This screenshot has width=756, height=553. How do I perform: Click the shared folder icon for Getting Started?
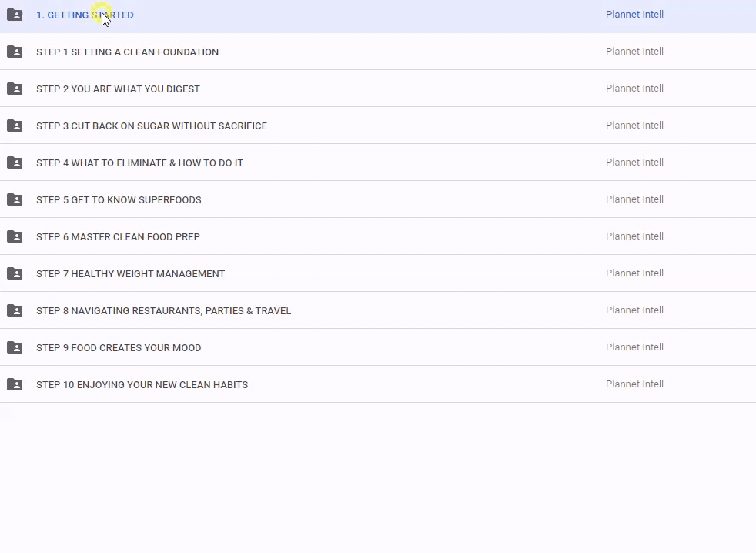click(x=15, y=15)
